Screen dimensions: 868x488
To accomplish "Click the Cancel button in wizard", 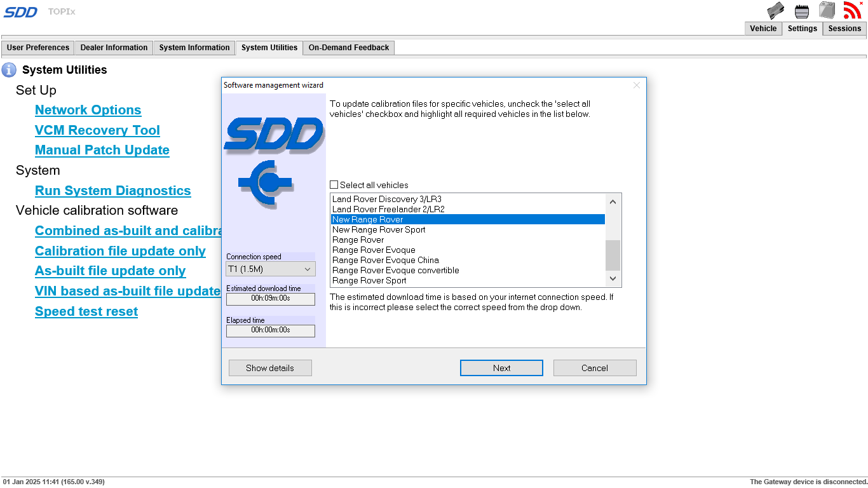I will tap(595, 368).
